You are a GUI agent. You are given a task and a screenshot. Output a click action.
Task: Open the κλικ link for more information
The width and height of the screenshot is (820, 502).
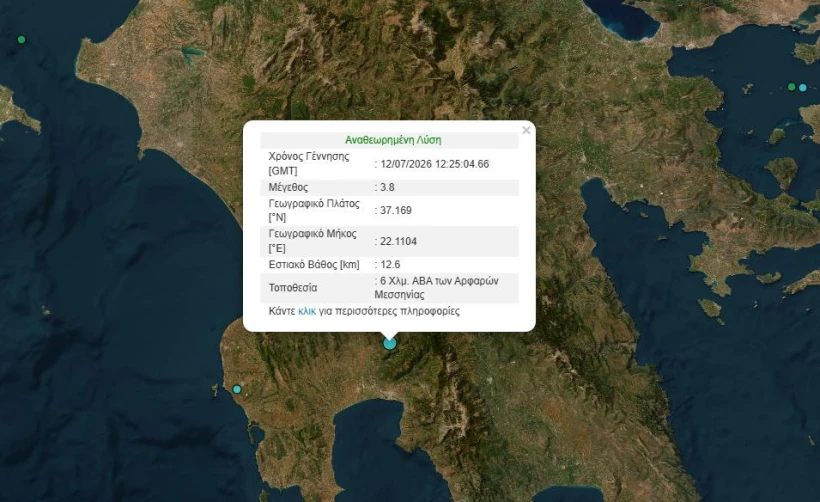click(307, 311)
